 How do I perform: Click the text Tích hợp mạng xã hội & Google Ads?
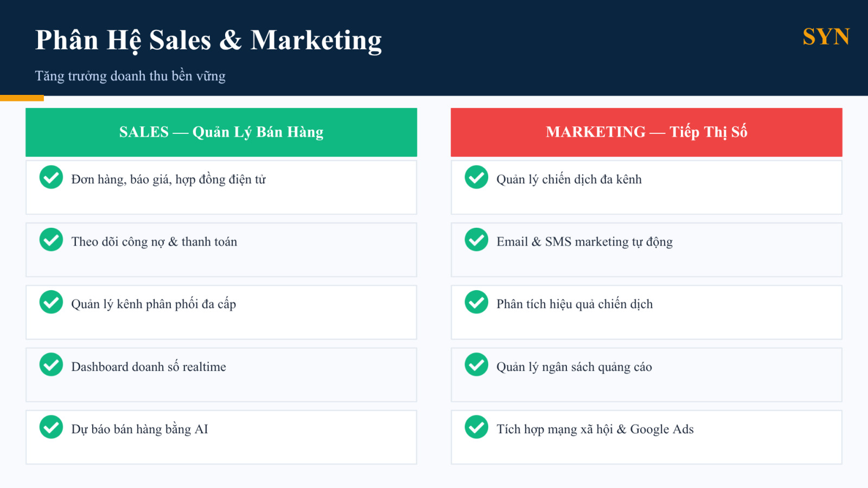pyautogui.click(x=595, y=429)
